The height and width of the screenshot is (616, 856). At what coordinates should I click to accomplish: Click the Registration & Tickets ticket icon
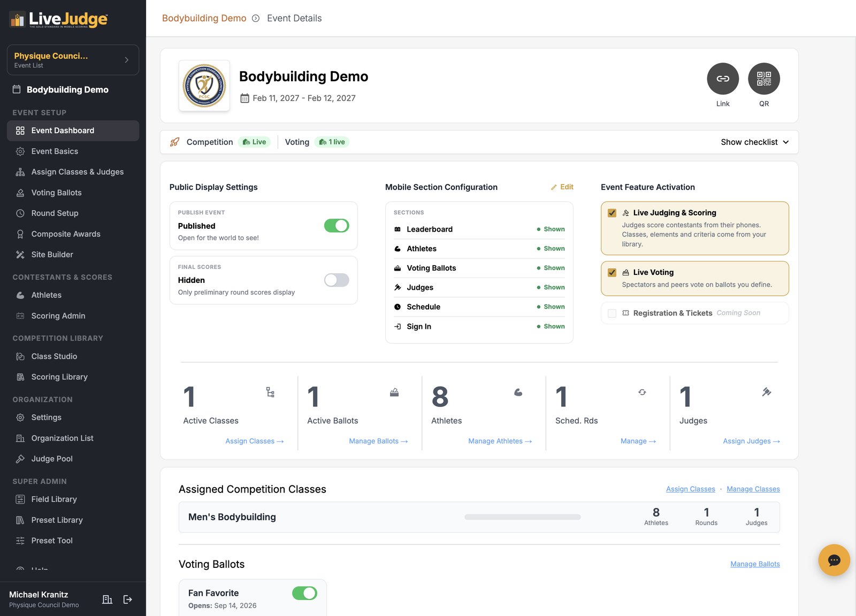(626, 313)
